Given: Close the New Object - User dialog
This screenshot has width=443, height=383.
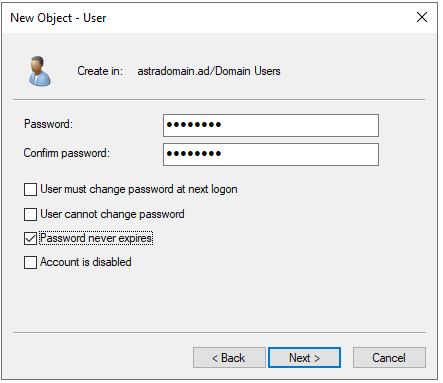Looking at the screenshot, I should (422, 17).
